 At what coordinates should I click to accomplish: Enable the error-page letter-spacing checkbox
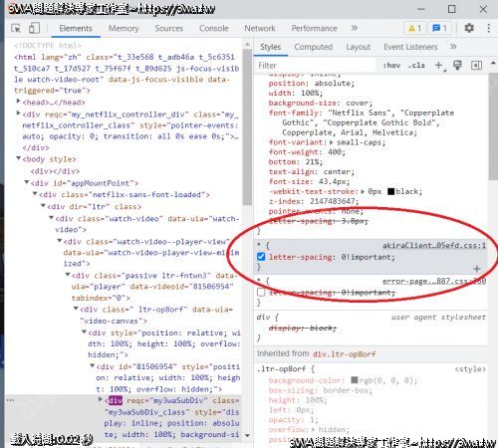coord(261,293)
